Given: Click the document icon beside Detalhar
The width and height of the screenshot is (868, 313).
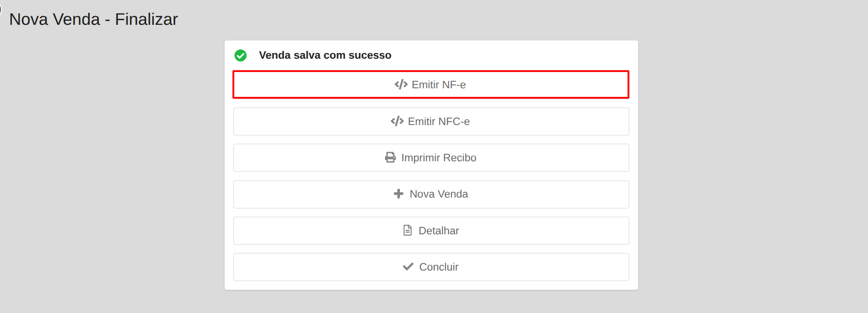Looking at the screenshot, I should point(408,230).
